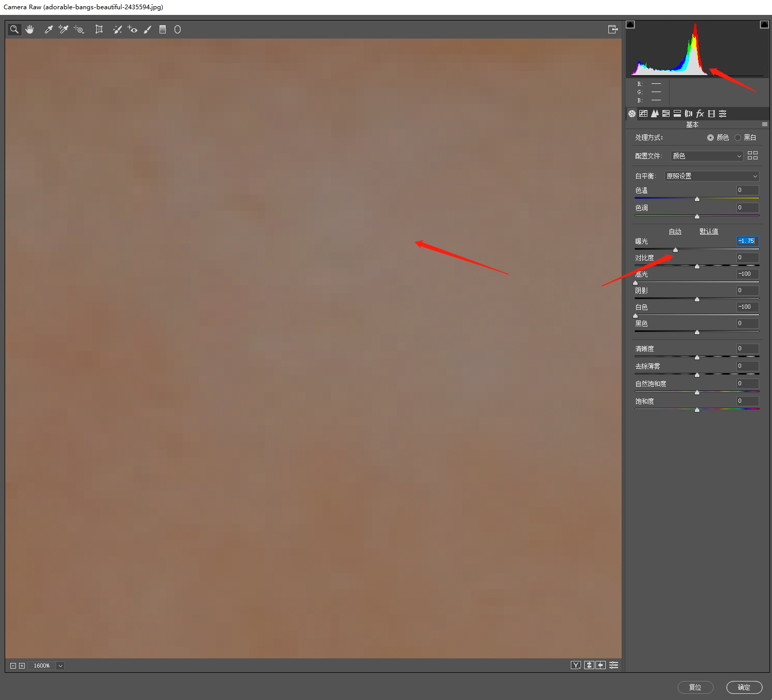Adjust the 色温 temperature slider handle
772x700 pixels.
[697, 199]
